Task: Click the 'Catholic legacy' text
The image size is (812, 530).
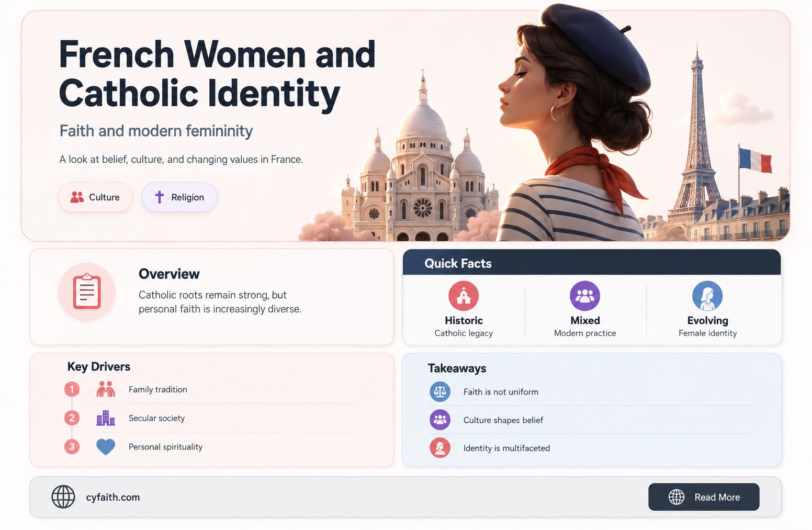Action: (464, 333)
